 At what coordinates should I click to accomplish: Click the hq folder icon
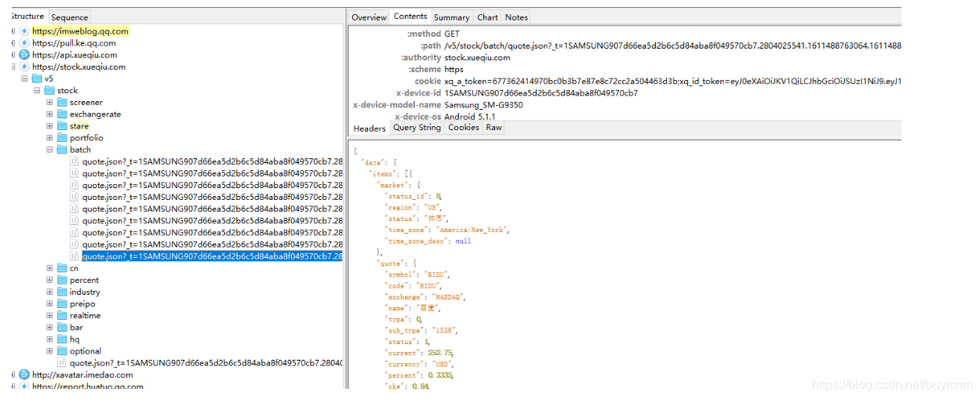click(x=62, y=339)
